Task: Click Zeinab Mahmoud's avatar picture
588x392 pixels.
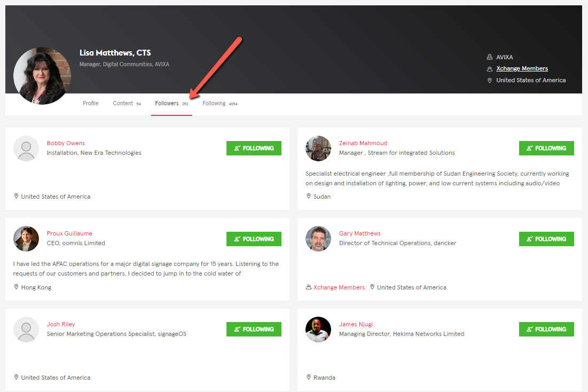Action: tap(318, 148)
